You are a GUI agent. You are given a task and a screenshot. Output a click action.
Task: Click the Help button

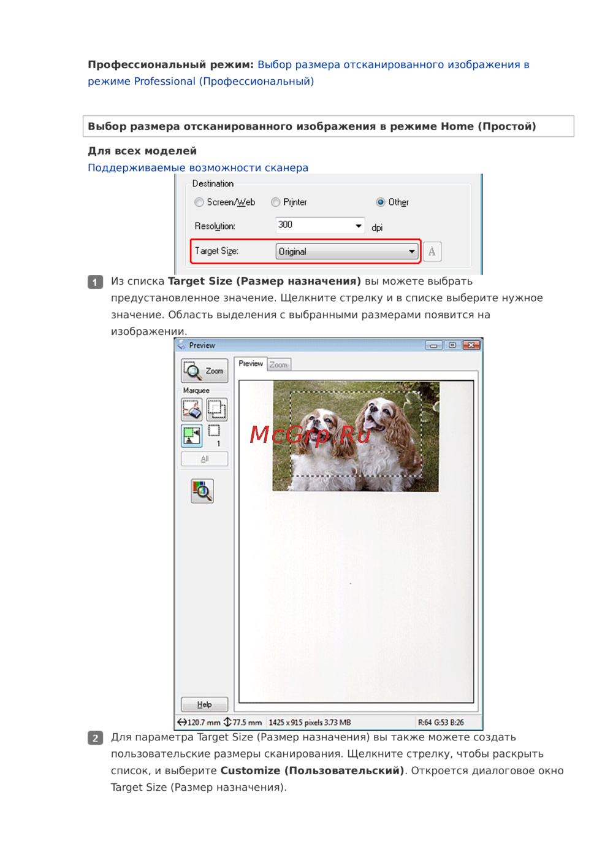[x=204, y=704]
